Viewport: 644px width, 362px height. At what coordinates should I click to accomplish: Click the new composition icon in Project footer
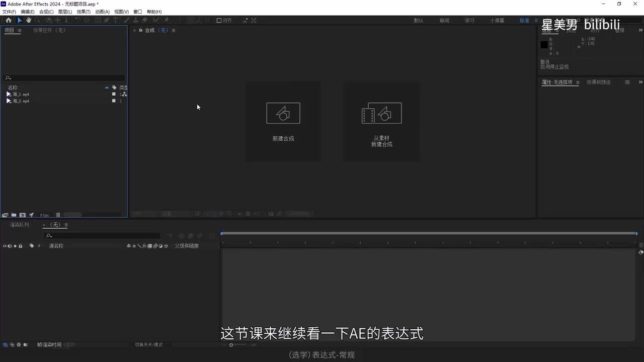pos(23,215)
